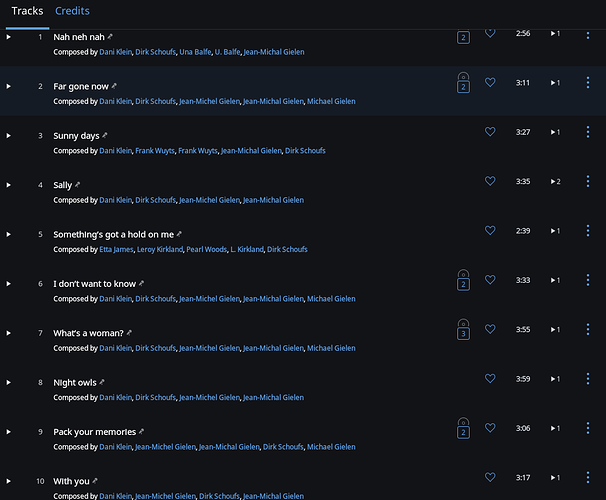The width and height of the screenshot is (606, 500).
Task: Show play count icon for Sally
Action: pyautogui.click(x=555, y=182)
